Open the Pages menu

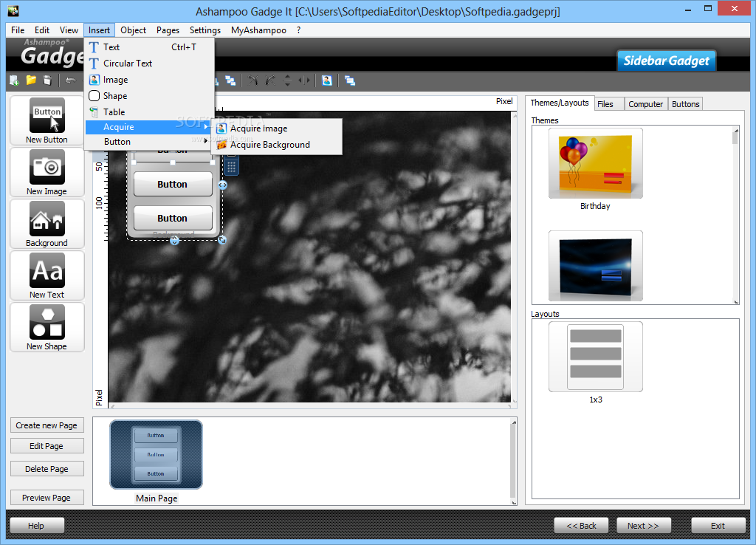[168, 30]
